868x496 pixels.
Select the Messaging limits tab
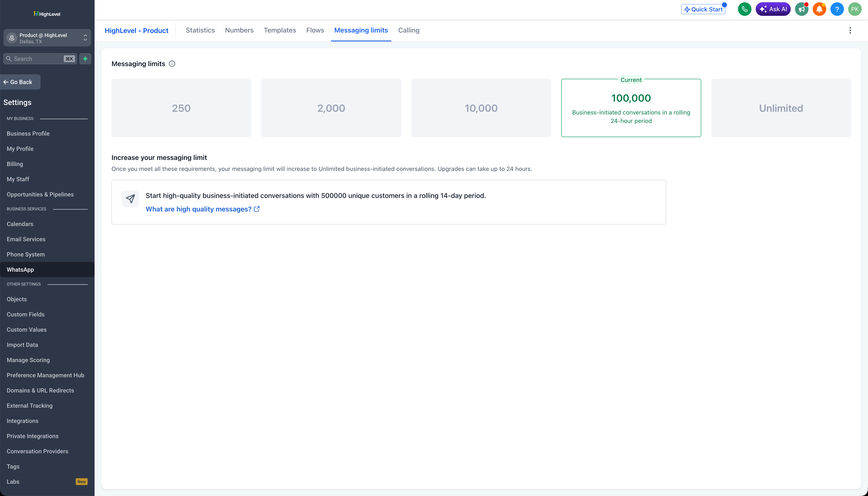point(361,30)
